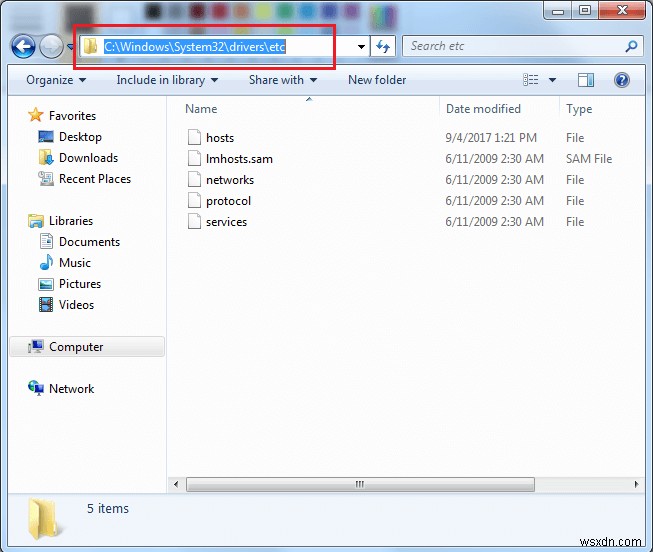
Task: Click the Forward arrow navigation button
Action: click(x=51, y=46)
